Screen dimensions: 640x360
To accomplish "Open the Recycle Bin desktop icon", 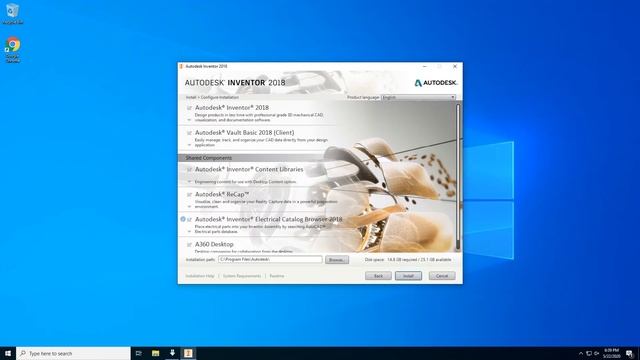I will click(x=13, y=13).
